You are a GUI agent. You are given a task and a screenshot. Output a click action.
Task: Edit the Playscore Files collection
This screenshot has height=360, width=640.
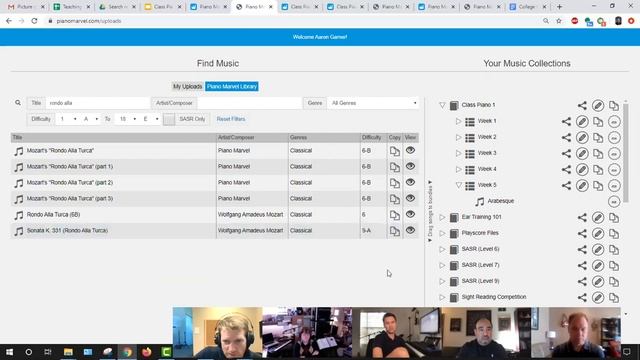tap(598, 233)
